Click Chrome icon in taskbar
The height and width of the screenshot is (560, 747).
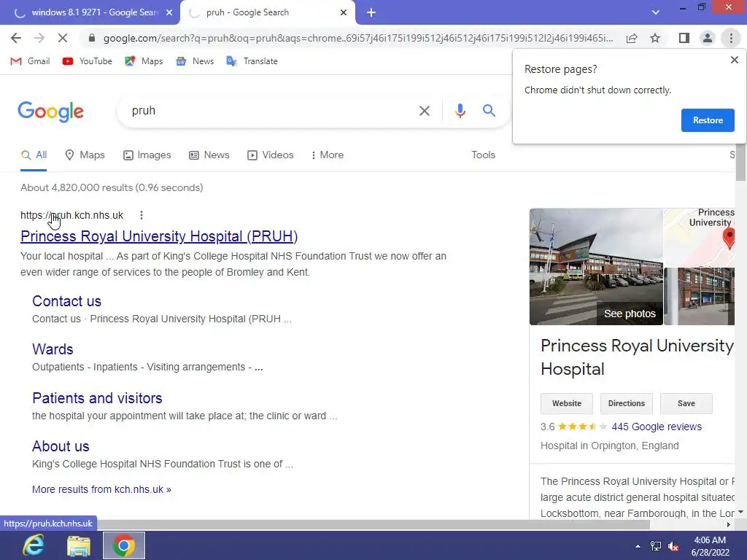(124, 545)
